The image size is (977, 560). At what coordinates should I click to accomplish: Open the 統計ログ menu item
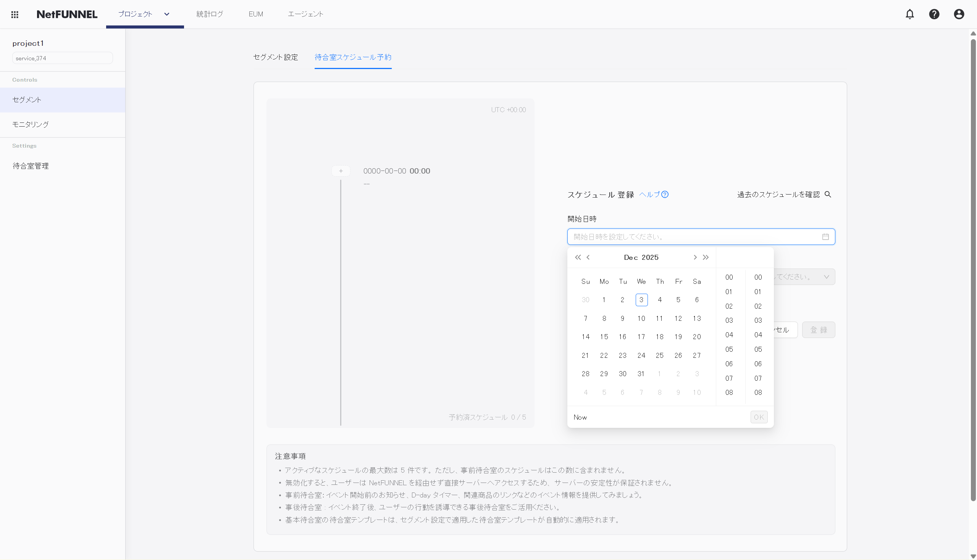coord(210,14)
